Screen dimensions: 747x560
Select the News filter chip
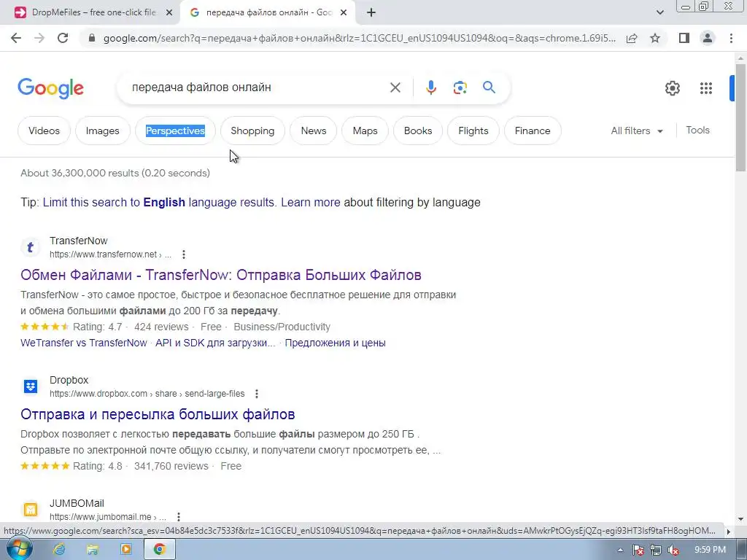(x=314, y=131)
